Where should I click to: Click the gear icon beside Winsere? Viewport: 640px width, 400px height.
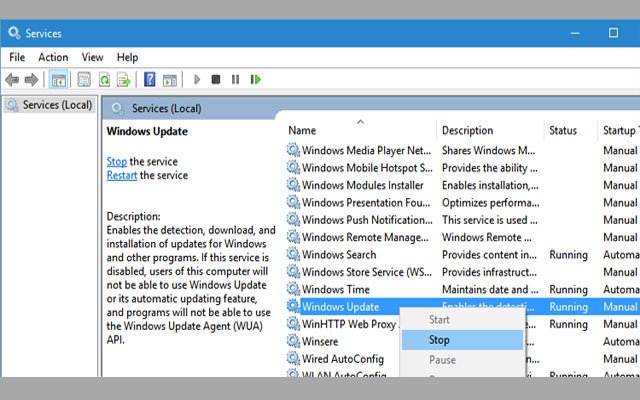pyautogui.click(x=293, y=341)
